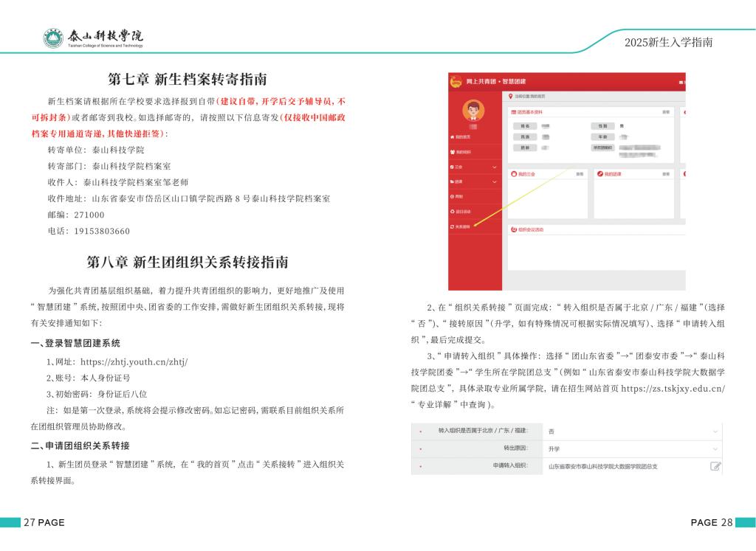This screenshot has height=551, width=756.
Task: Open 我的首页 in the red sidebar
Action: tap(461, 138)
